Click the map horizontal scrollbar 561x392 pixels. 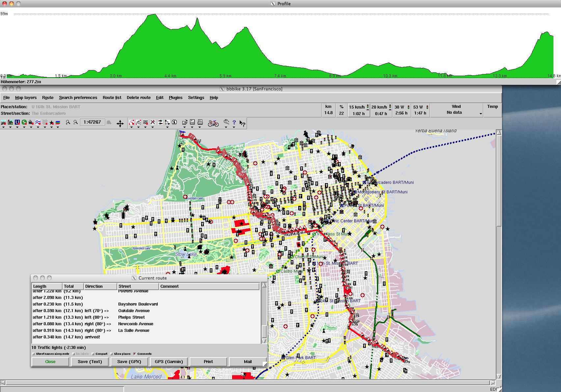(248, 382)
